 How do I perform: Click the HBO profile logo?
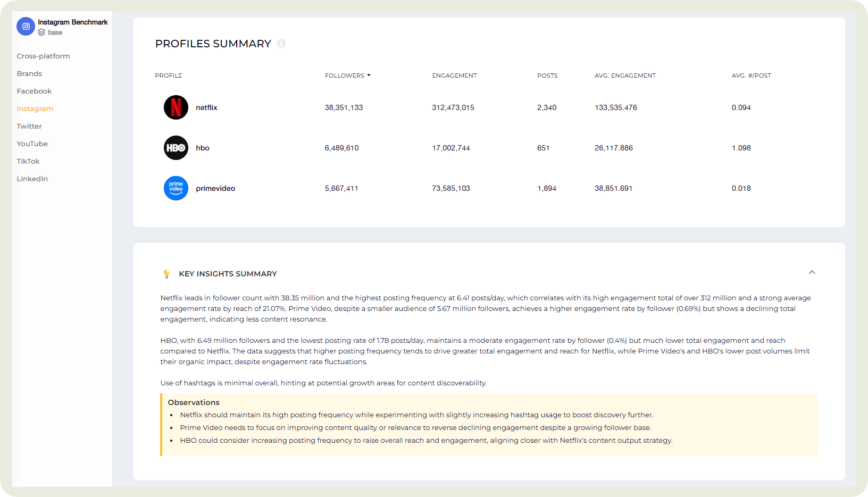176,148
